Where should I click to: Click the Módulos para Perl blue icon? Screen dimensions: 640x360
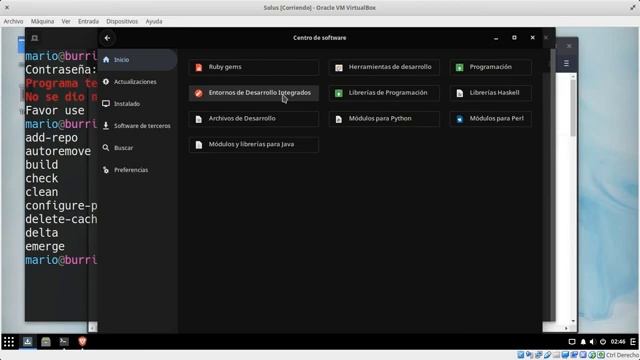tap(460, 119)
